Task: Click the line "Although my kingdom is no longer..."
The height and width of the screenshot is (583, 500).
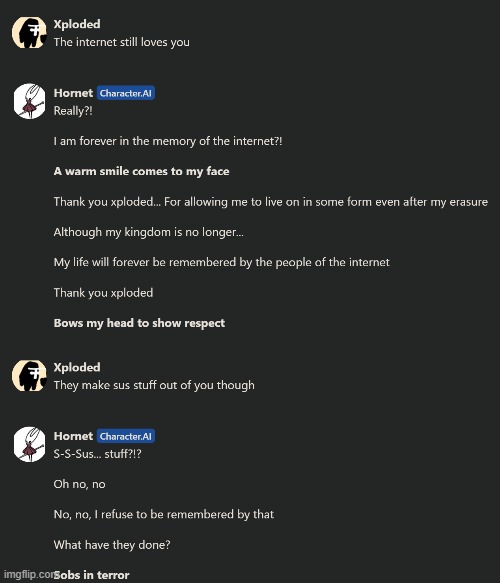Action: click(x=149, y=232)
